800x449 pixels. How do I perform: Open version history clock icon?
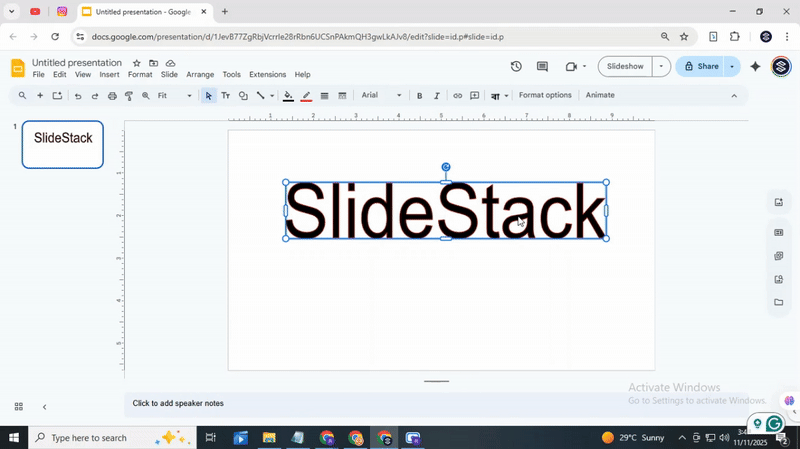[x=516, y=67]
